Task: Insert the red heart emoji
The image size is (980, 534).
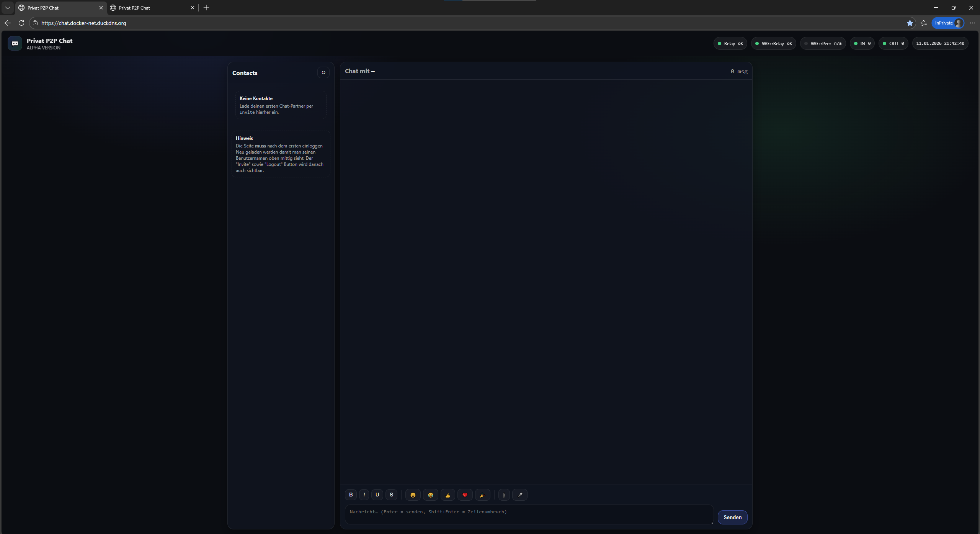Action: tap(465, 495)
